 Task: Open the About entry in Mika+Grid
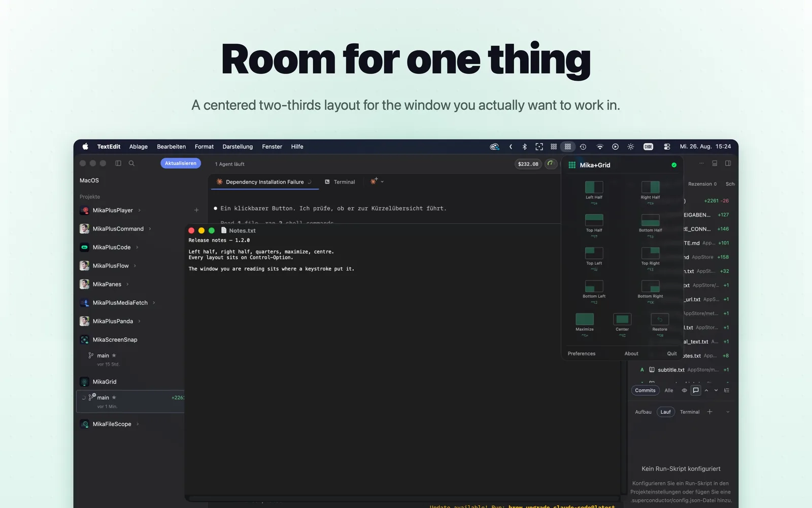click(631, 354)
